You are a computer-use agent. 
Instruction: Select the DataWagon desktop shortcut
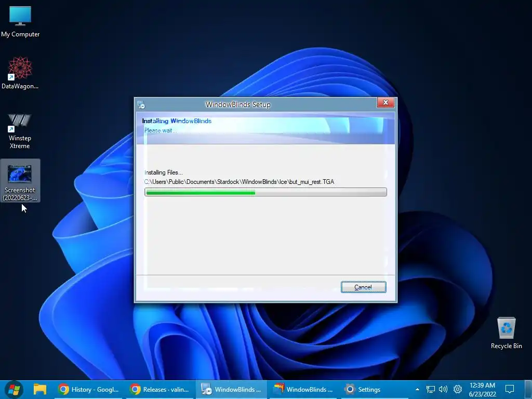pos(20,74)
